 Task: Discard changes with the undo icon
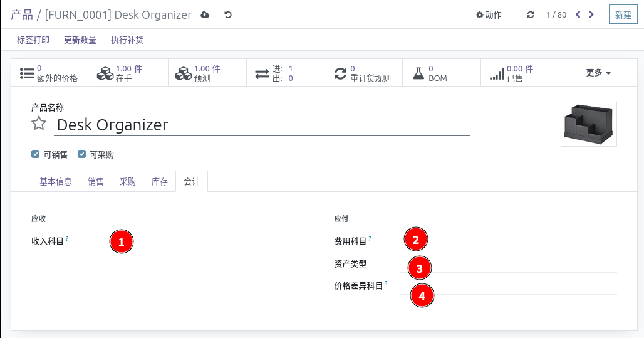[x=228, y=15]
